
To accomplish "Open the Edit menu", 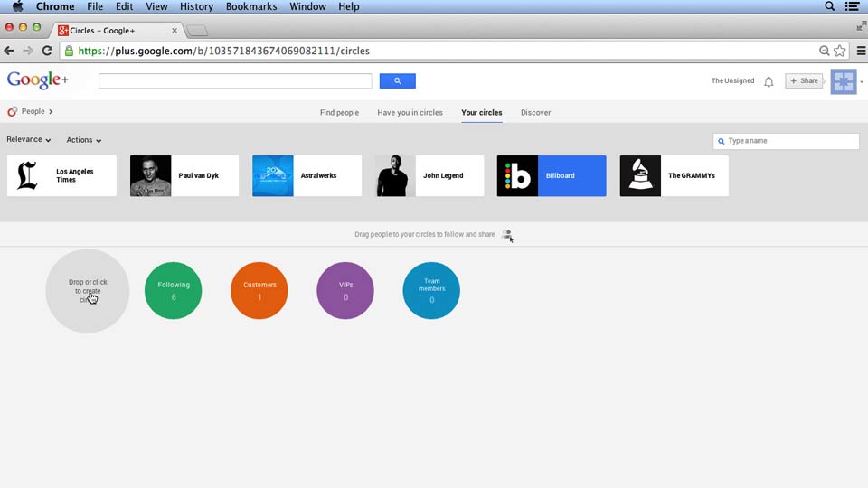I will point(124,6).
